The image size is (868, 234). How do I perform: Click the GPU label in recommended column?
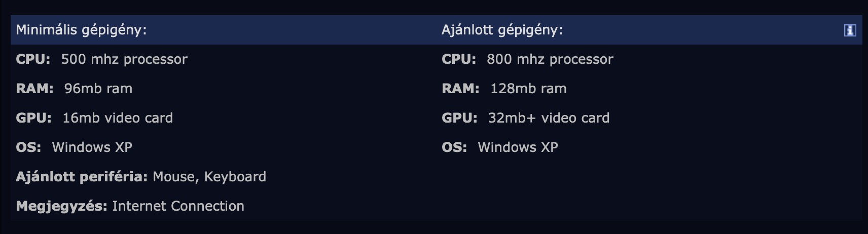pyautogui.click(x=459, y=118)
